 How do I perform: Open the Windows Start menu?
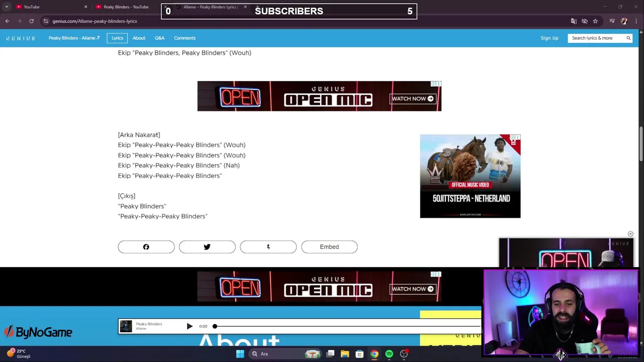(240, 354)
